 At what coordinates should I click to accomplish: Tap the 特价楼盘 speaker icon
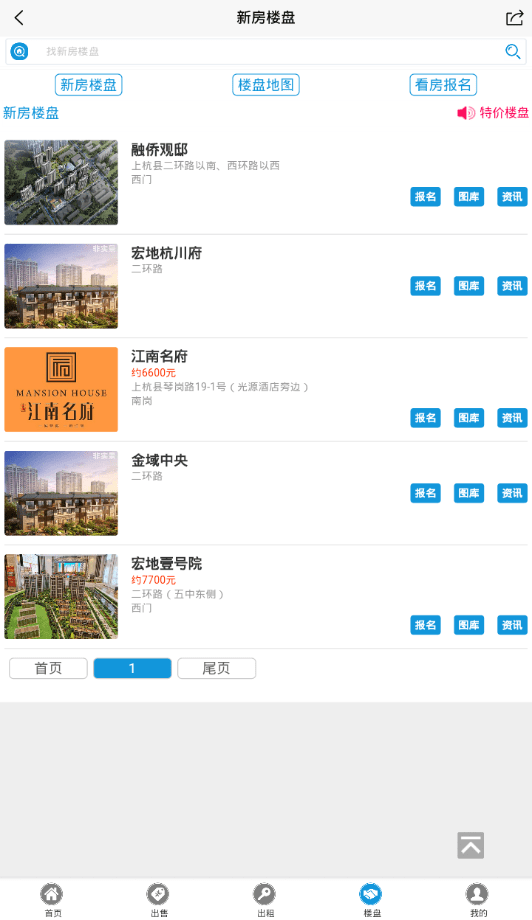point(466,113)
